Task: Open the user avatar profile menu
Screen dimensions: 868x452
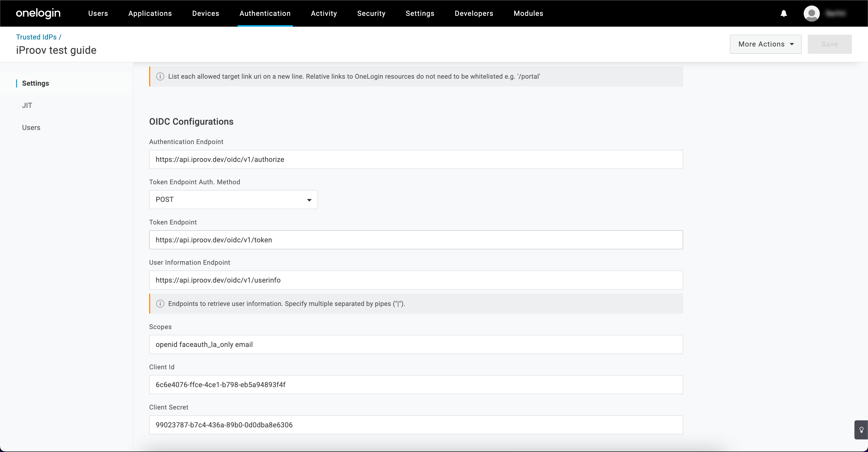Action: (811, 14)
